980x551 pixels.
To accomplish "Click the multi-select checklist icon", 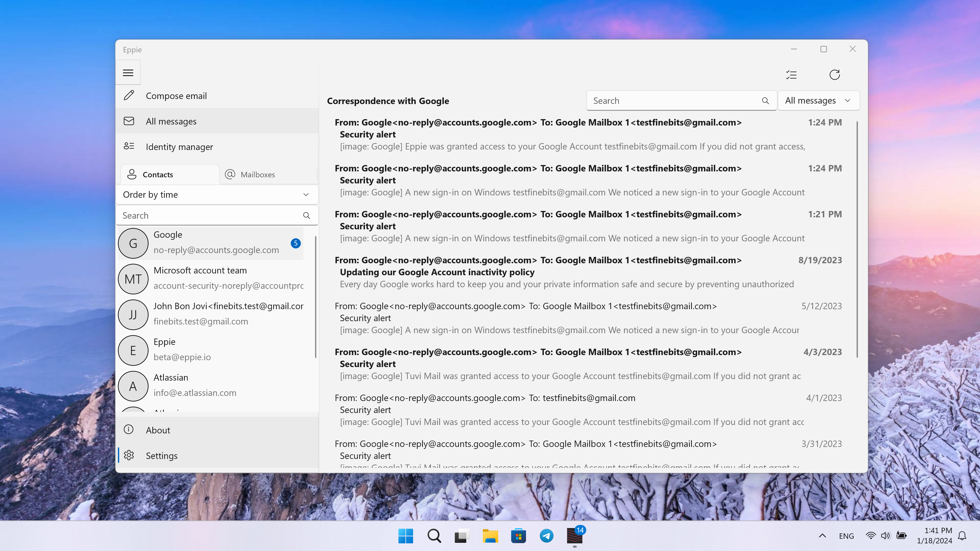I will pos(792,74).
